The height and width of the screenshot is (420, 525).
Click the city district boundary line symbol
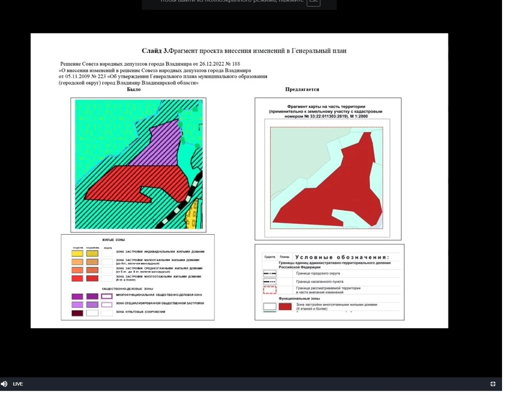tap(270, 273)
